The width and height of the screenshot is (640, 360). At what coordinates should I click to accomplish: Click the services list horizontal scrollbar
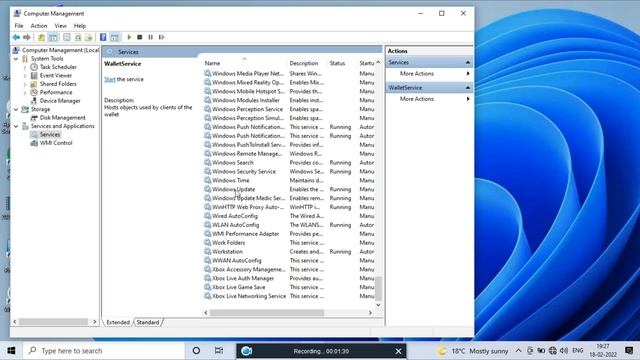point(267,313)
